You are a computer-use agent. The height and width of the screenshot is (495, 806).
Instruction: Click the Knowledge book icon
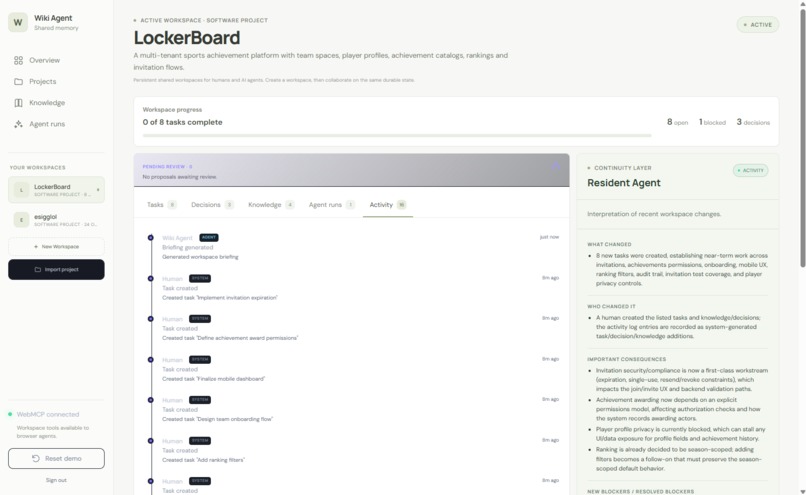19,103
